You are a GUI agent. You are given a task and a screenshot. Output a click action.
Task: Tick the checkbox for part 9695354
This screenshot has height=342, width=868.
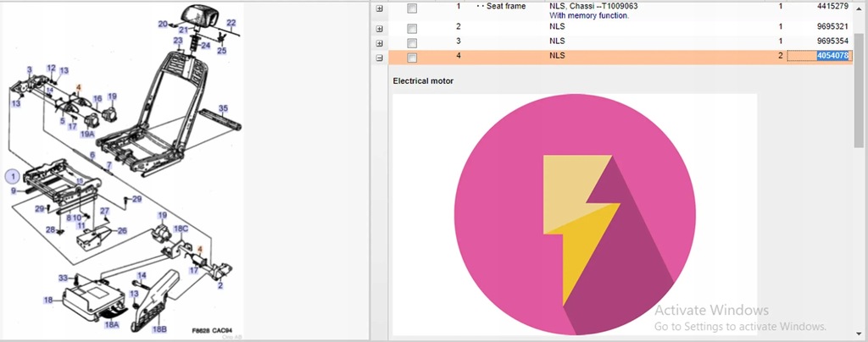tap(412, 43)
